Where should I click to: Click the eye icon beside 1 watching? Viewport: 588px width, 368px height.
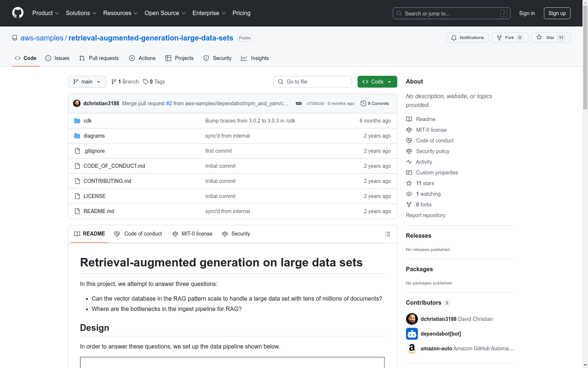tap(409, 194)
